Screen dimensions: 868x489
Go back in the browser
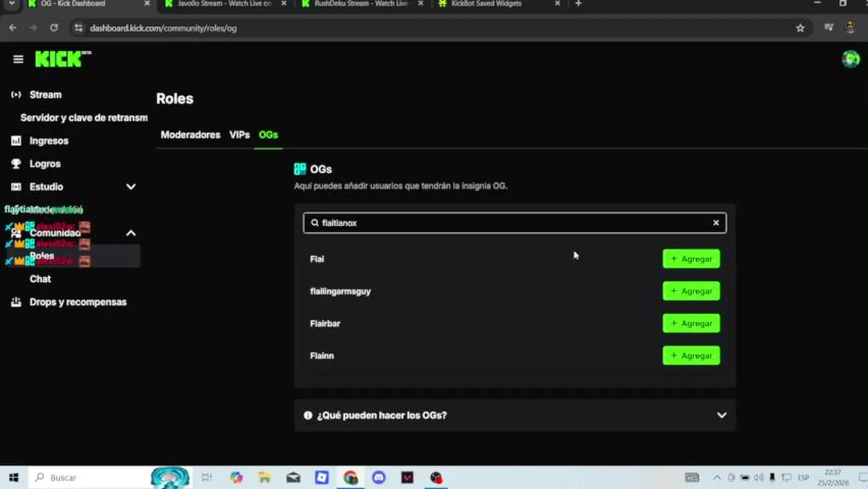coord(12,28)
